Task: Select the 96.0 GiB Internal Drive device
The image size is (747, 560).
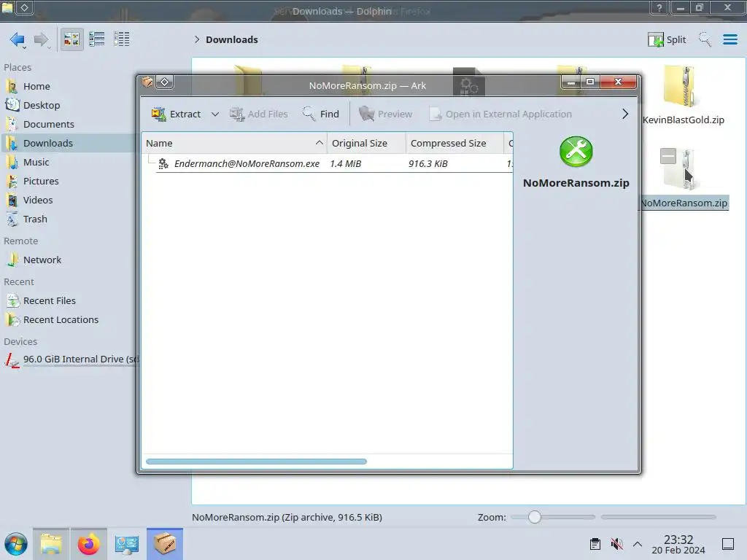Action: [71, 359]
